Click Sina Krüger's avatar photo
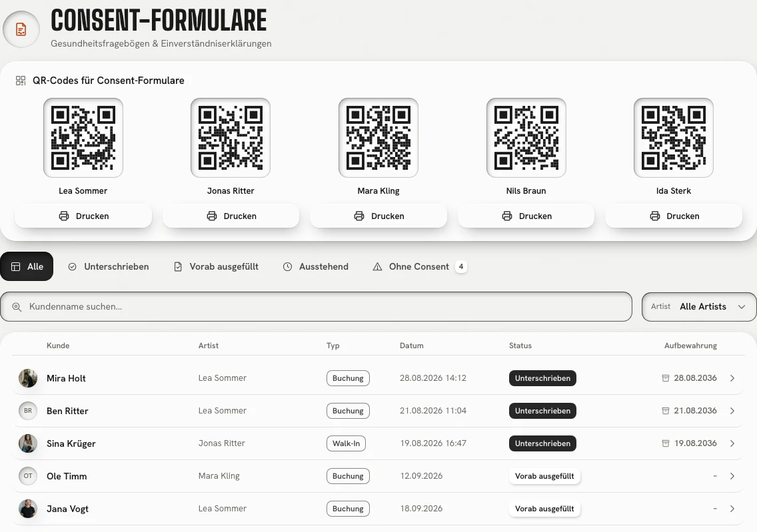The image size is (757, 532). pos(28,443)
